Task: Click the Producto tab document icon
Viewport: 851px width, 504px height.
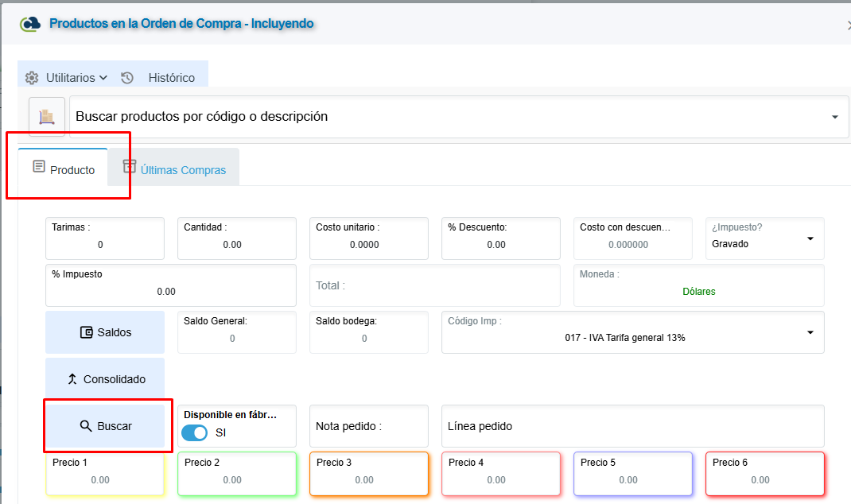Action: coord(39,166)
